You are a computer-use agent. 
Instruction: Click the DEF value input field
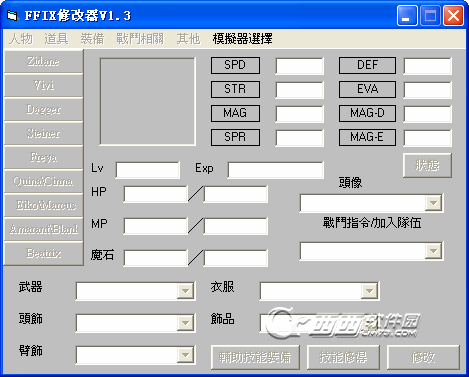click(x=428, y=66)
